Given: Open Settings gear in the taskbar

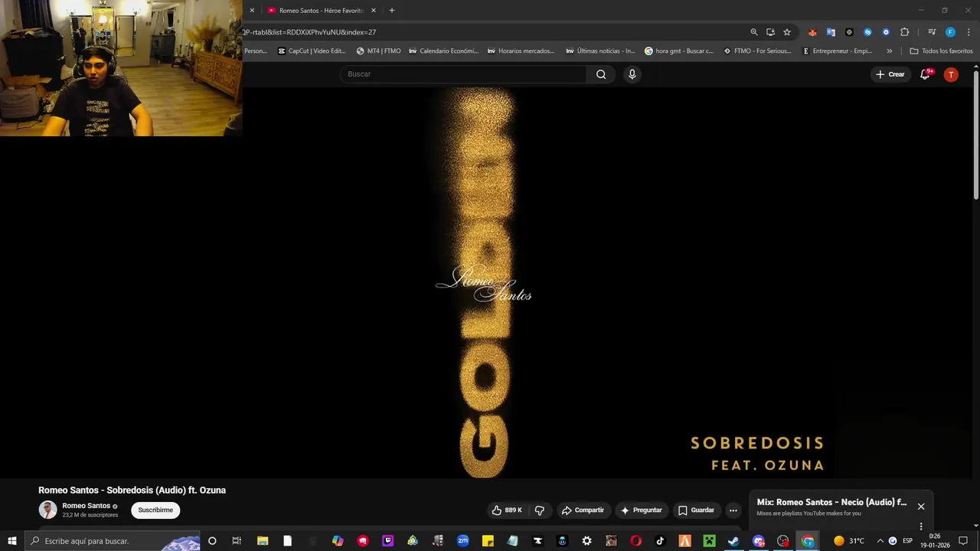Looking at the screenshot, I should [x=586, y=541].
